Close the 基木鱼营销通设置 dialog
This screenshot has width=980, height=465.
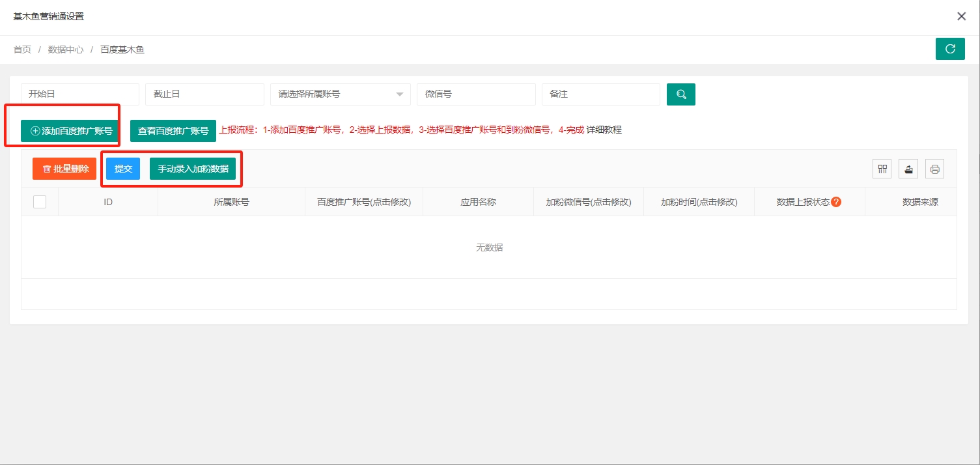961,16
